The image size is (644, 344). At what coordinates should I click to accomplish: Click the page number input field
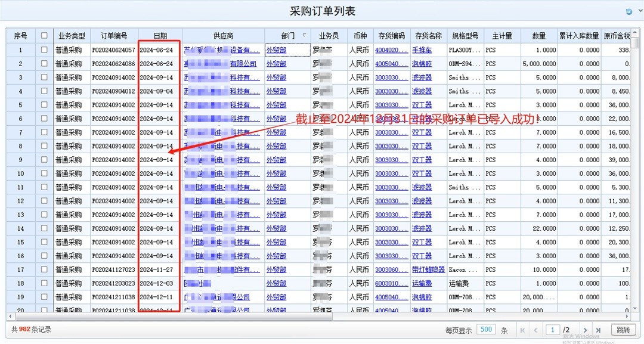click(553, 330)
